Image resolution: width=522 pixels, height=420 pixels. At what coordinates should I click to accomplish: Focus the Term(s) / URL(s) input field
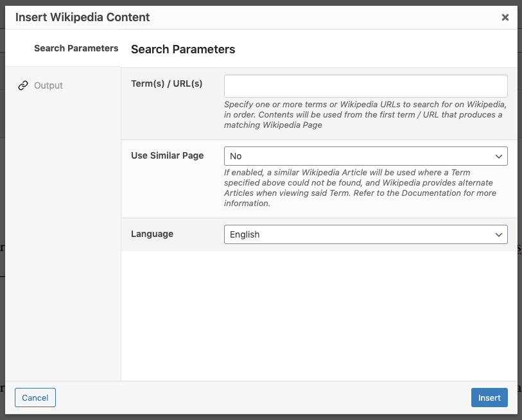(365, 86)
